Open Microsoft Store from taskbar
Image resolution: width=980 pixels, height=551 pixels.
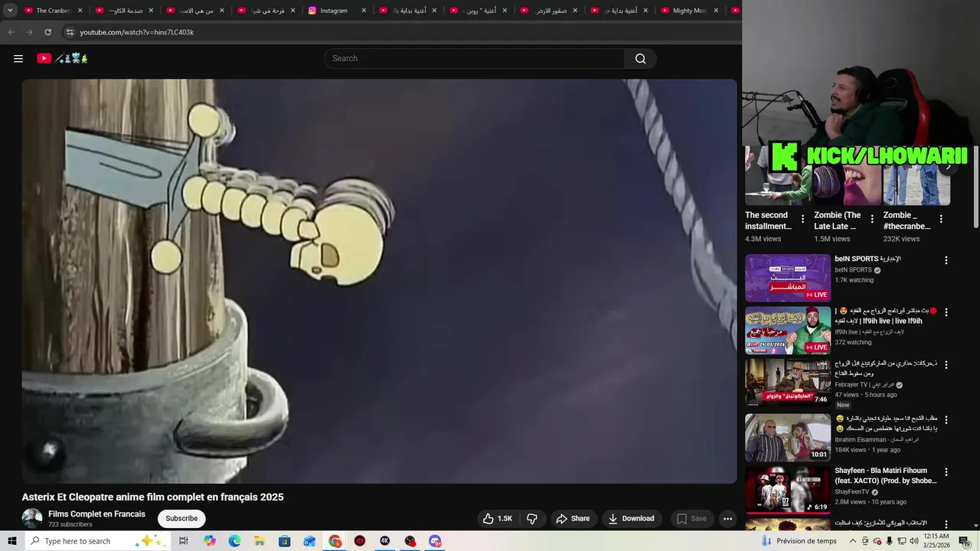pos(285,541)
